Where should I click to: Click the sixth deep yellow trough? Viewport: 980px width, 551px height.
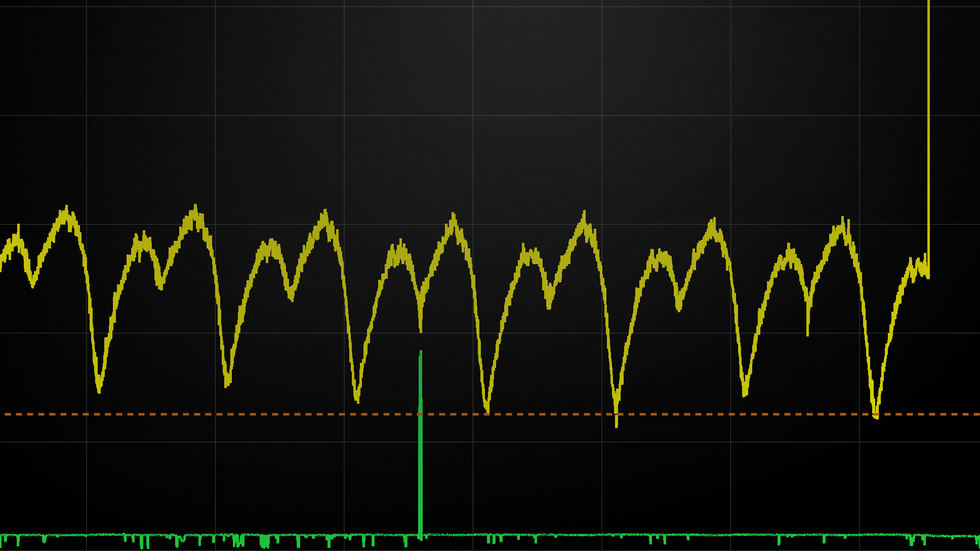click(x=745, y=391)
